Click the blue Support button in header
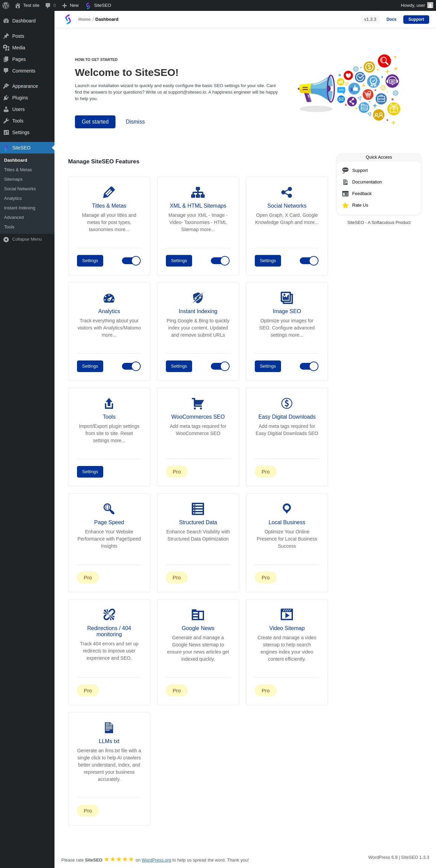The width and height of the screenshot is (436, 868). point(416,19)
